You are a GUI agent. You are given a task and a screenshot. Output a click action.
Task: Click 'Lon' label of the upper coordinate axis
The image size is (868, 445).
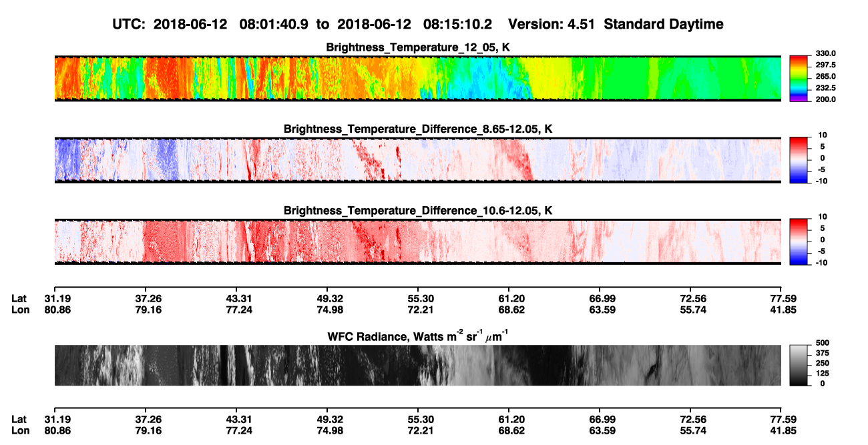point(20,310)
